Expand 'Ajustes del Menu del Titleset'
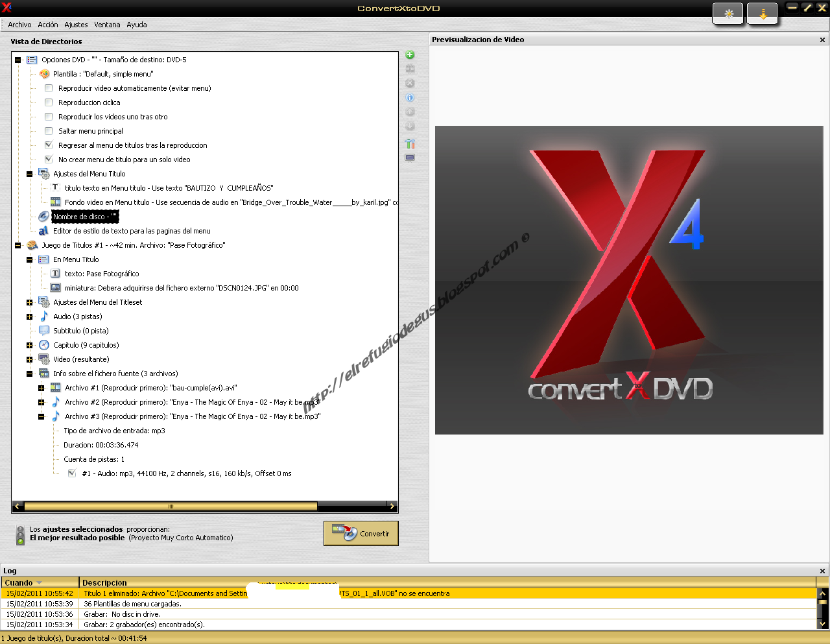 [x=29, y=302]
